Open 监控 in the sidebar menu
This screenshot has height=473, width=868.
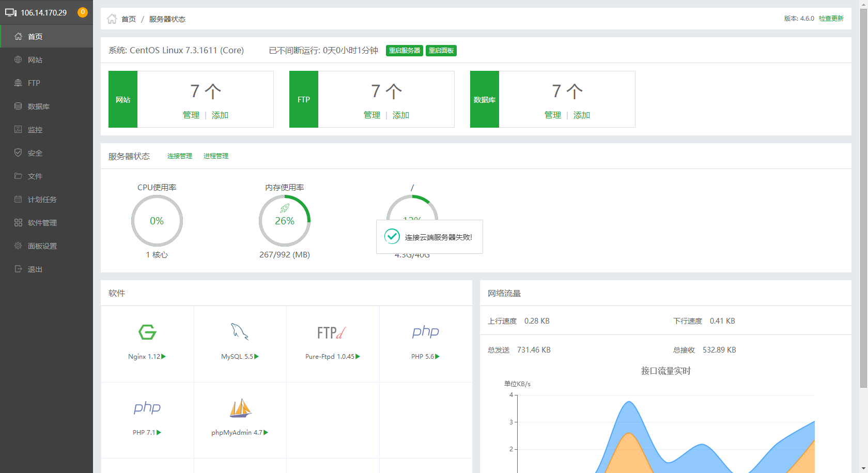coord(47,129)
